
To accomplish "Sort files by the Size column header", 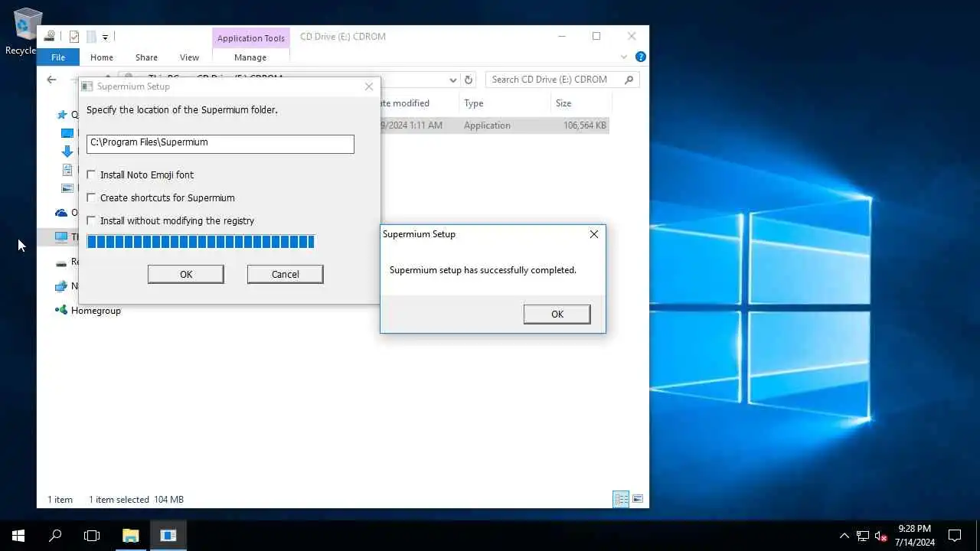I will pyautogui.click(x=581, y=103).
